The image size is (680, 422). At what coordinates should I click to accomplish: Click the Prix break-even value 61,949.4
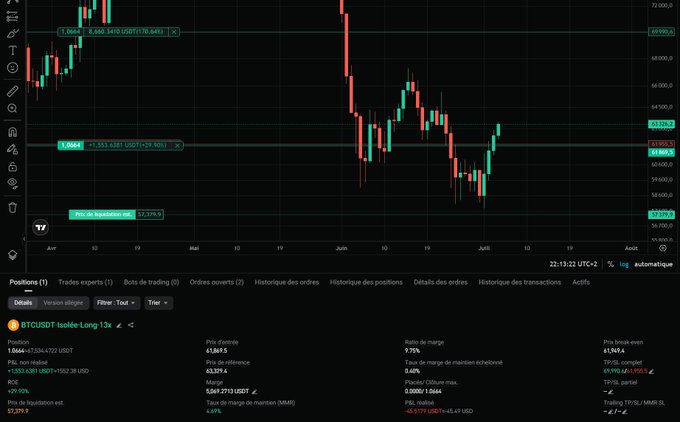click(x=614, y=350)
